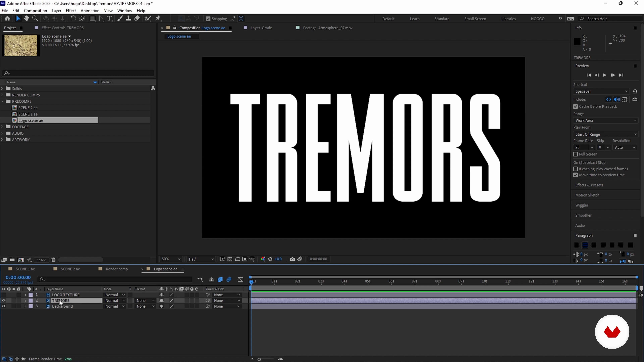Enable motion blur switch in timeline header

tap(229, 280)
